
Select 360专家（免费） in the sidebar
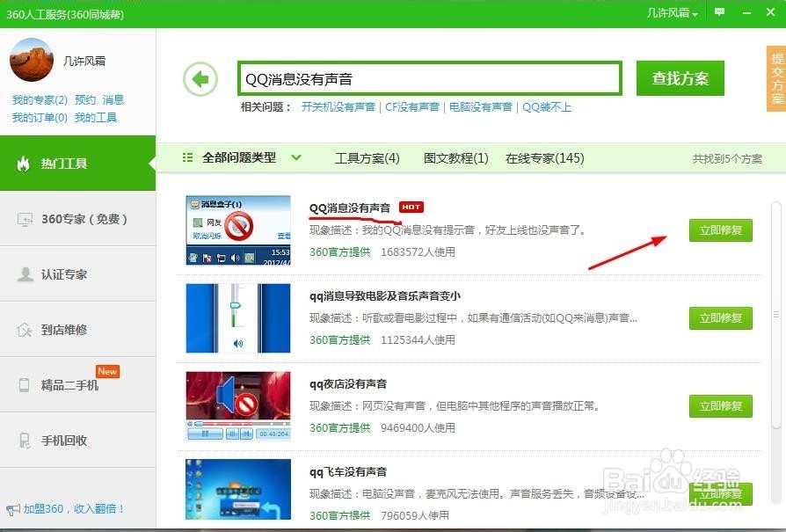point(77,219)
